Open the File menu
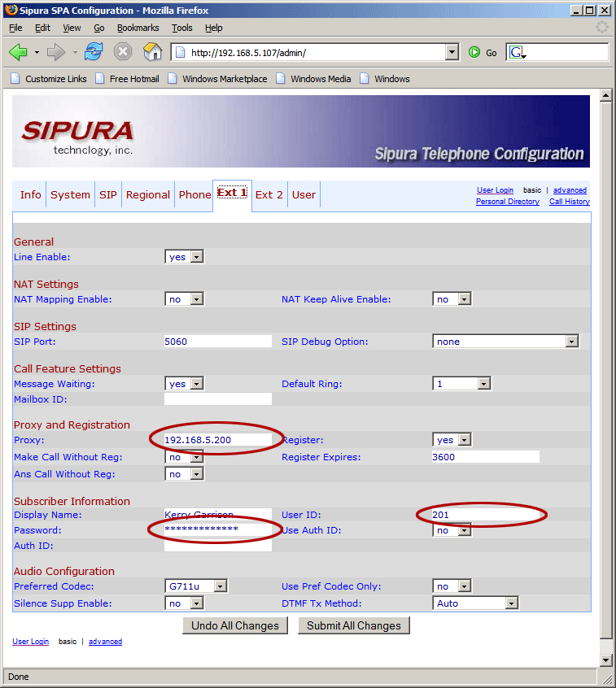This screenshot has height=688, width=616. tap(15, 28)
